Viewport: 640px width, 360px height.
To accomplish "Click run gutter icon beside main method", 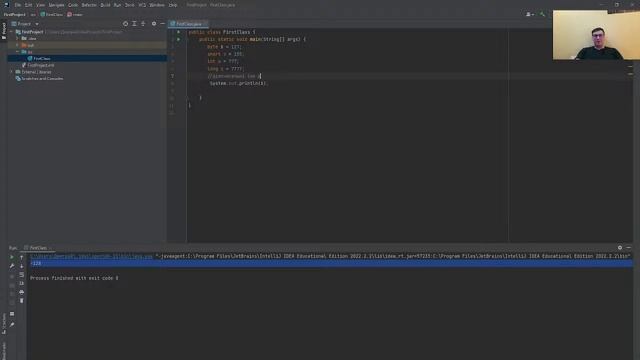I will tap(178, 39).
